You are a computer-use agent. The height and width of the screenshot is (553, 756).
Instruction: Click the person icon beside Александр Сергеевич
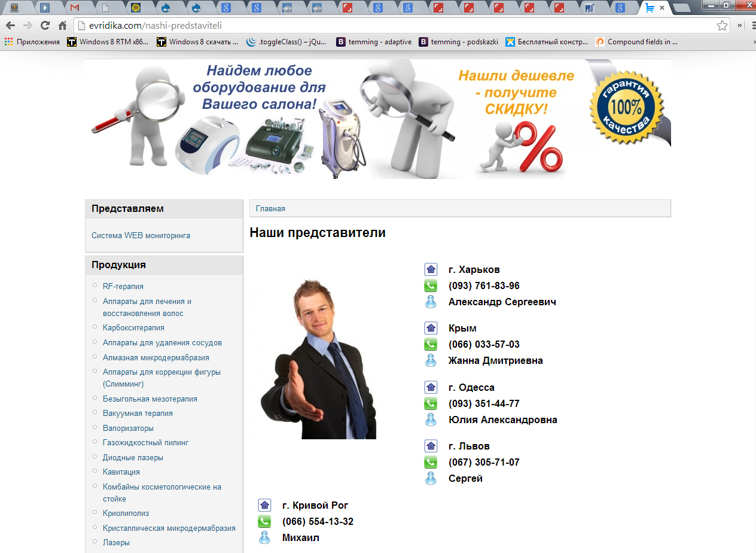point(431,302)
